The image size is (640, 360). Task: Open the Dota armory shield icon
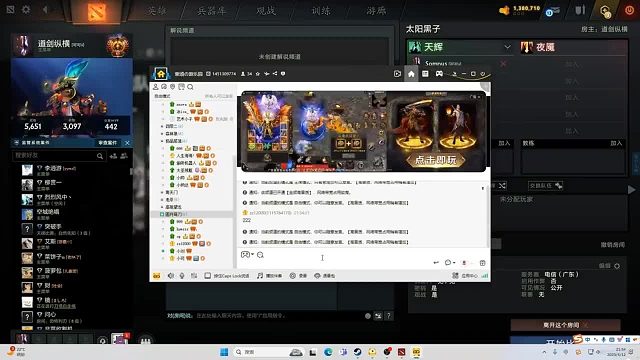[x=580, y=10]
